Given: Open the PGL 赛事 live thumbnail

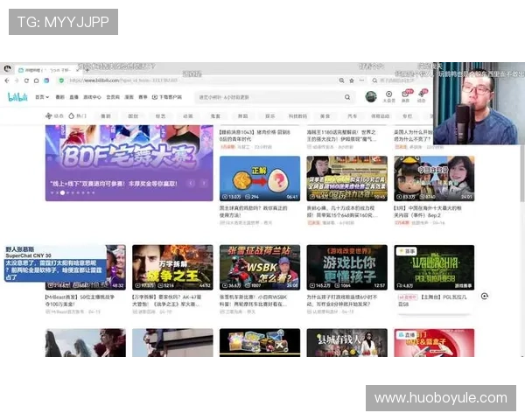Looking at the screenshot, I should pyautogui.click(x=434, y=267).
